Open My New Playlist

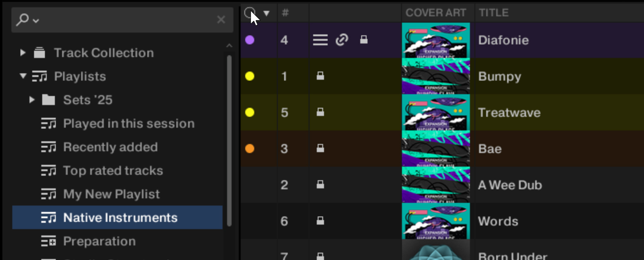click(112, 194)
